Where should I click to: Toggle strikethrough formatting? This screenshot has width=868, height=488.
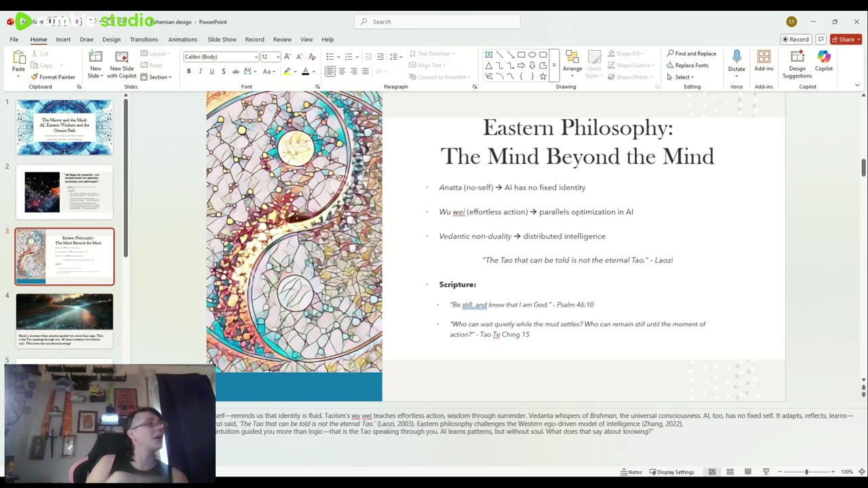click(235, 71)
